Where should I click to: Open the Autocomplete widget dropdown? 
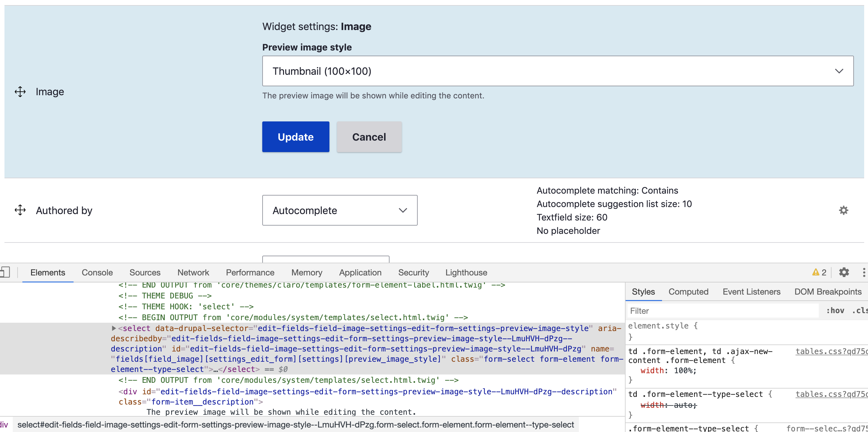coord(340,210)
